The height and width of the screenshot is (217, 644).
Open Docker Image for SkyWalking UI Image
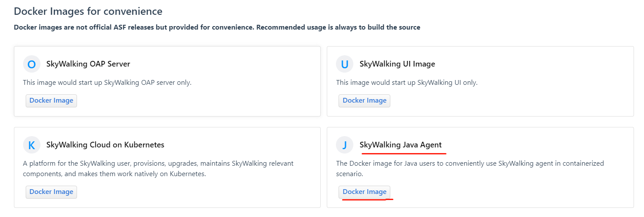pos(364,100)
